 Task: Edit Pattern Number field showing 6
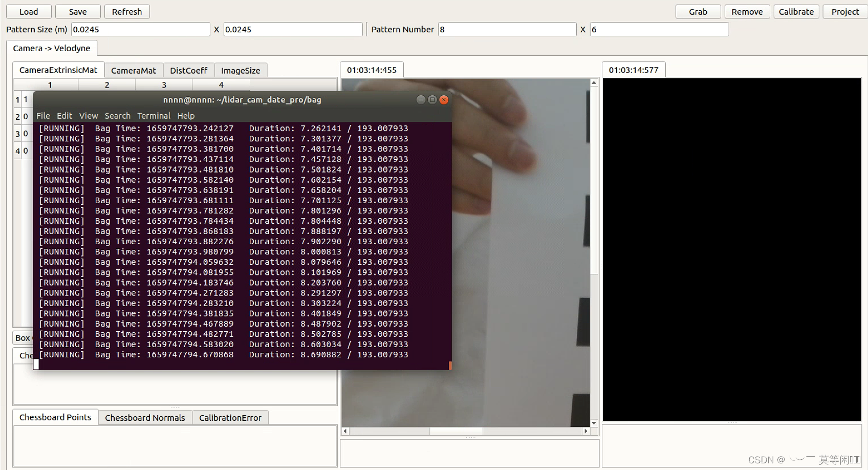(x=659, y=29)
